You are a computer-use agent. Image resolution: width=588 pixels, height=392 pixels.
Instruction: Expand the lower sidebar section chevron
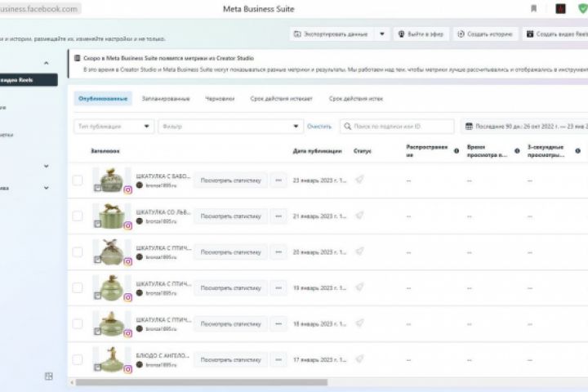[46, 188]
